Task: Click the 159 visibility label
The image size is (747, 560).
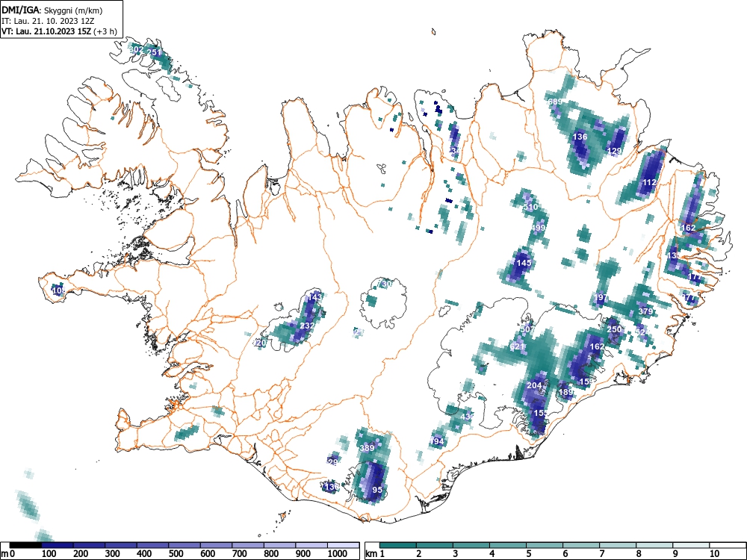Action: pyautogui.click(x=587, y=382)
